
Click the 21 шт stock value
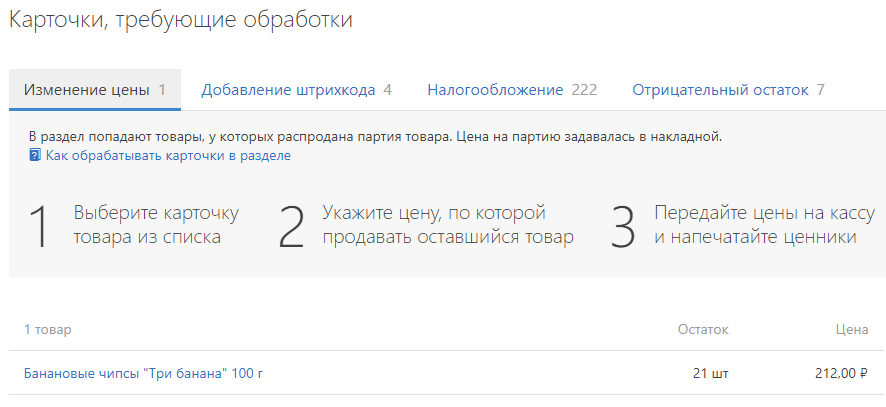pyautogui.click(x=710, y=374)
